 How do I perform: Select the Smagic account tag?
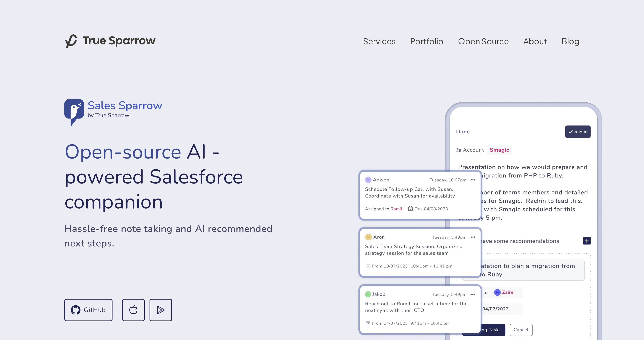pyautogui.click(x=499, y=150)
